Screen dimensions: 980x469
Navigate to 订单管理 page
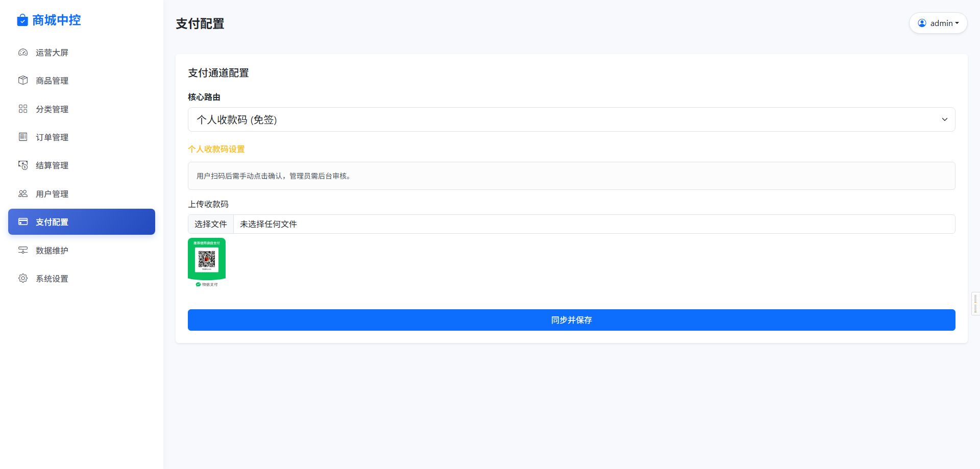pos(82,137)
